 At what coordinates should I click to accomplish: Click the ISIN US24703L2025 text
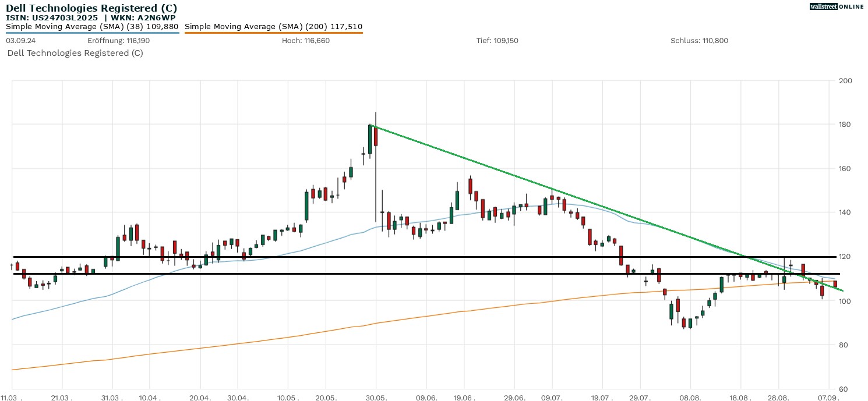coord(52,17)
